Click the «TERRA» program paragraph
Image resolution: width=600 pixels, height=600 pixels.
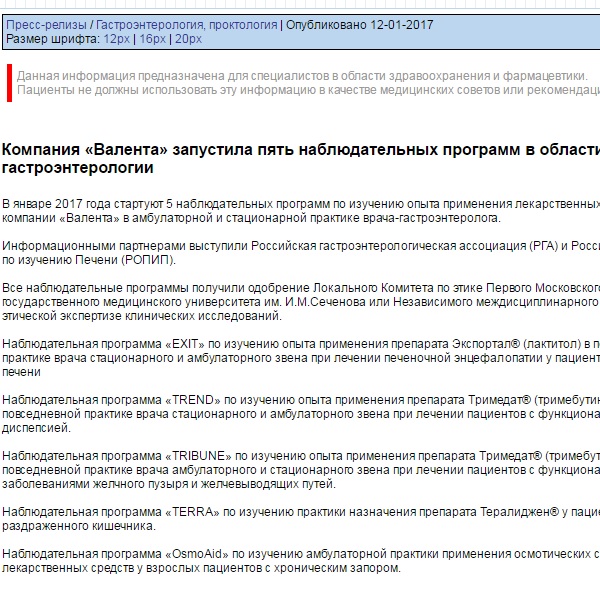point(301,519)
